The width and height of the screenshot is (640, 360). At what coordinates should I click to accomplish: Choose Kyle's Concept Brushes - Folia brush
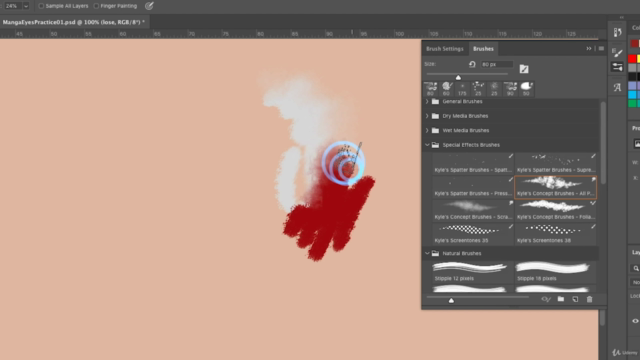556,211
